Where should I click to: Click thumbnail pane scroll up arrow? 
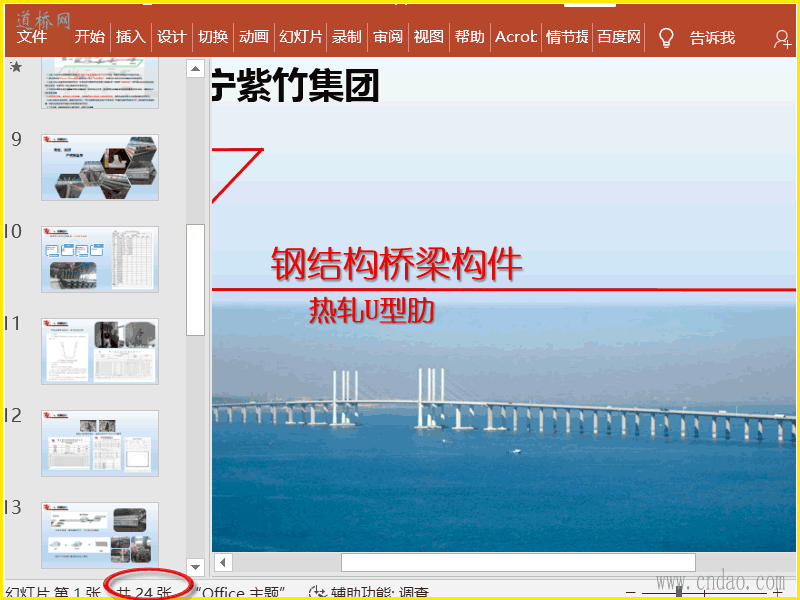(x=195, y=68)
